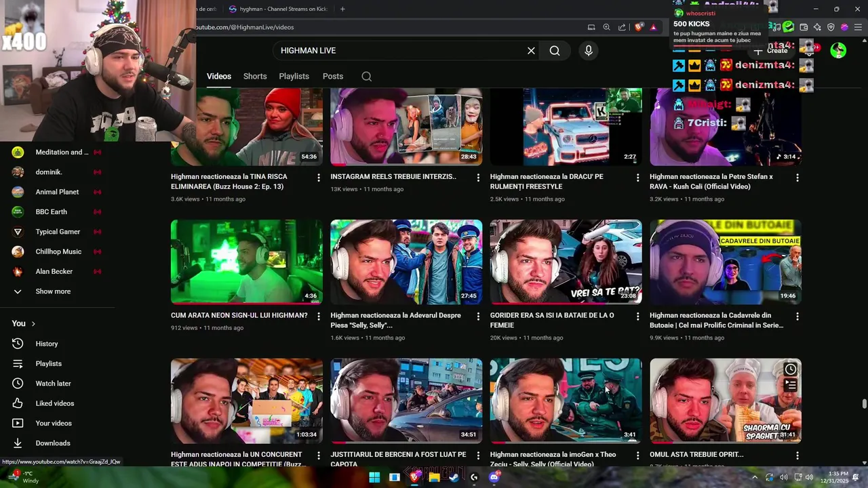Switch to the Shorts channel tab
Viewport: 868px width, 488px height.
point(255,77)
